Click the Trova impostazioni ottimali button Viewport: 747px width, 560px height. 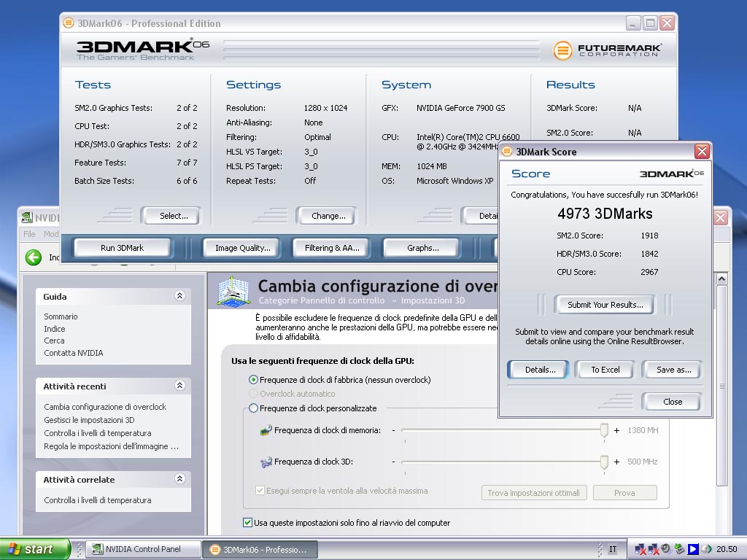pos(533,493)
